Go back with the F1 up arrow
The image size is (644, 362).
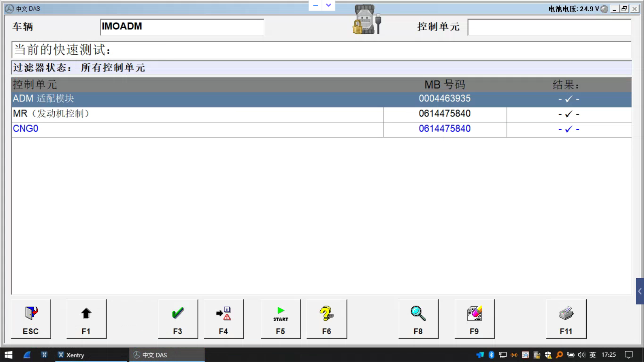(86, 319)
